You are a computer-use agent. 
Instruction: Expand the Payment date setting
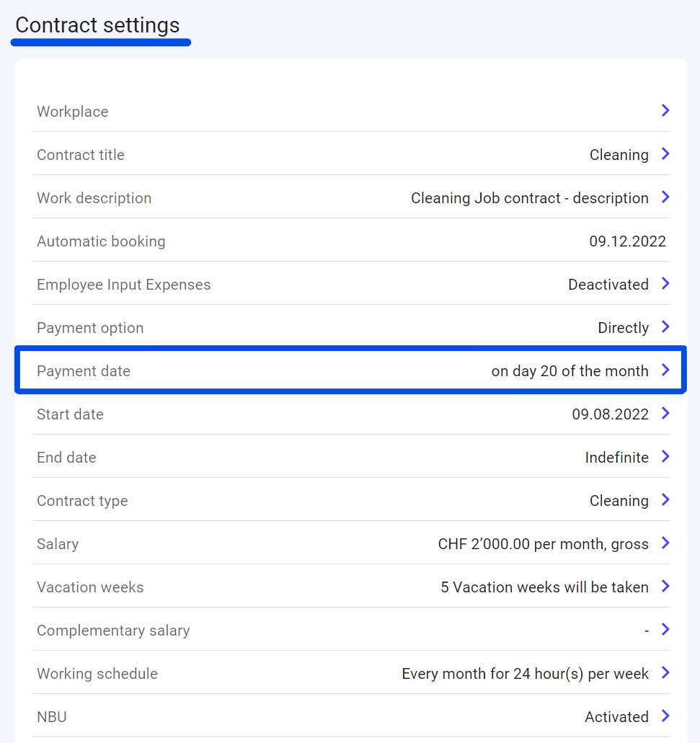coord(665,370)
